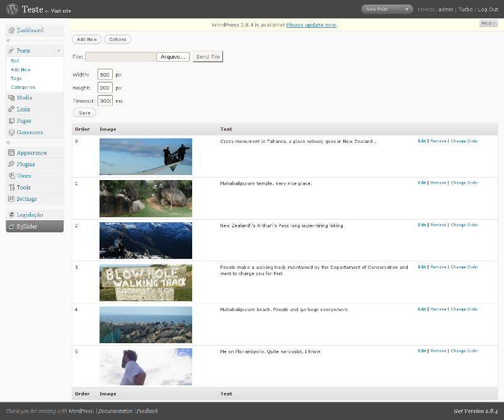The image size is (504, 420).
Task: Click the Users icon in sidebar
Action: (x=11, y=176)
